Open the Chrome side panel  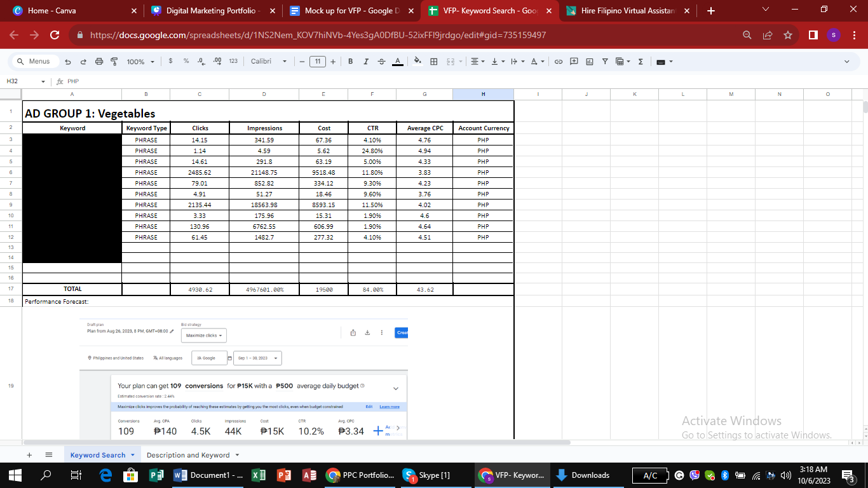coord(813,36)
